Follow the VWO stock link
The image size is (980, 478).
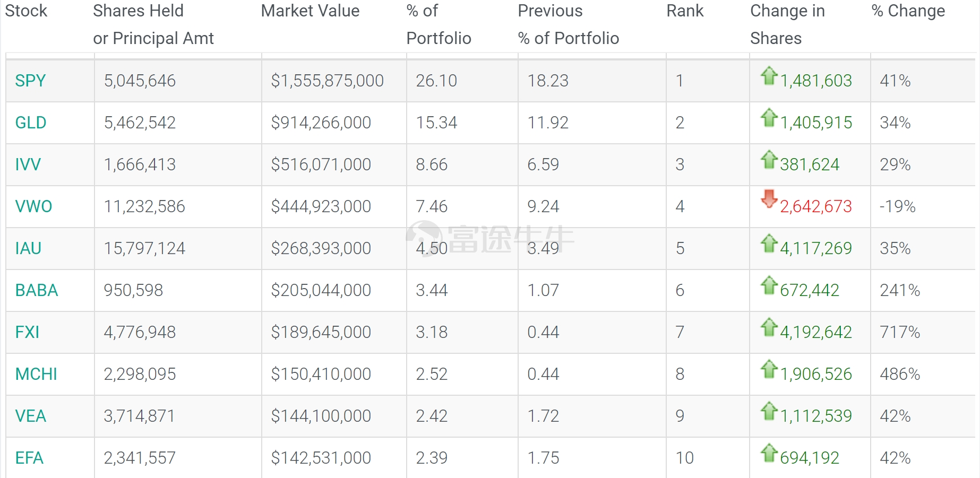pyautogui.click(x=33, y=206)
